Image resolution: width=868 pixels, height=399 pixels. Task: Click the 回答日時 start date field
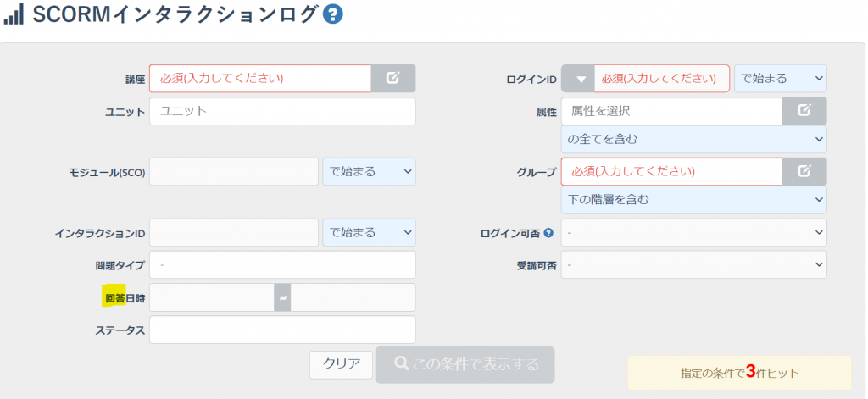point(212,297)
